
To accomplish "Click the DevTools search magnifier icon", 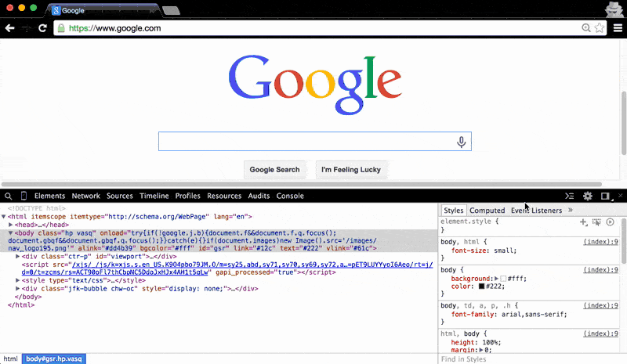I will click(x=8, y=196).
